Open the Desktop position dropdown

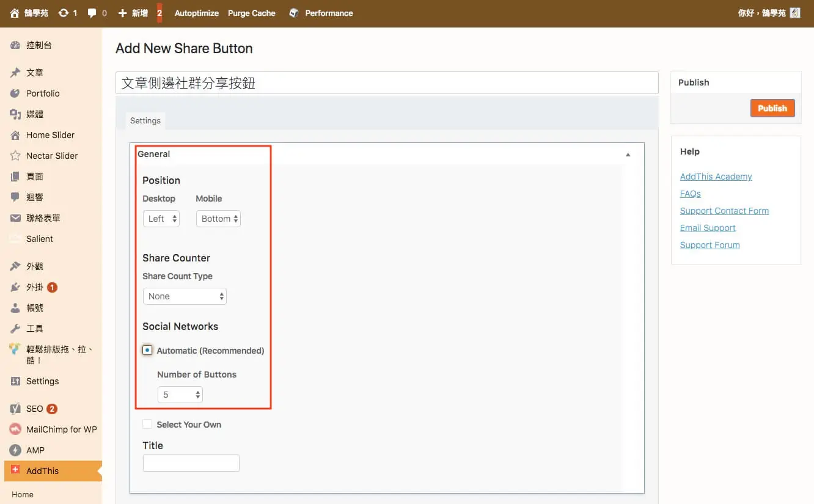coord(161,219)
